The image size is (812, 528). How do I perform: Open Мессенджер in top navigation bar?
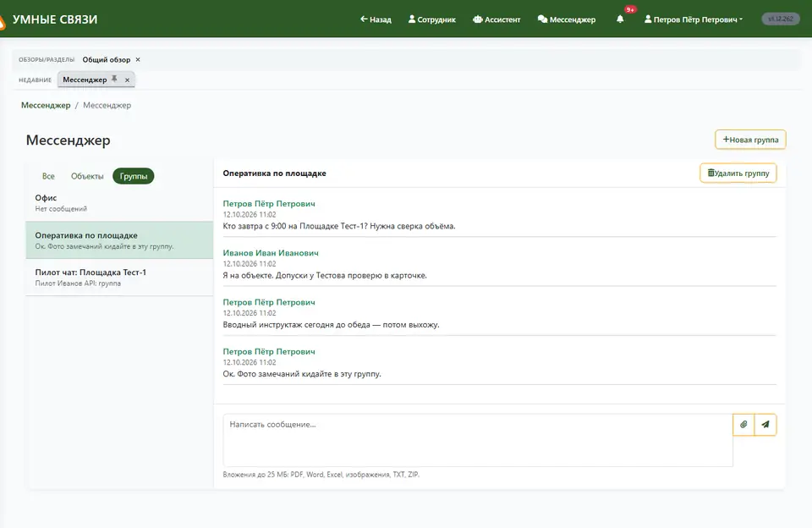pos(567,19)
